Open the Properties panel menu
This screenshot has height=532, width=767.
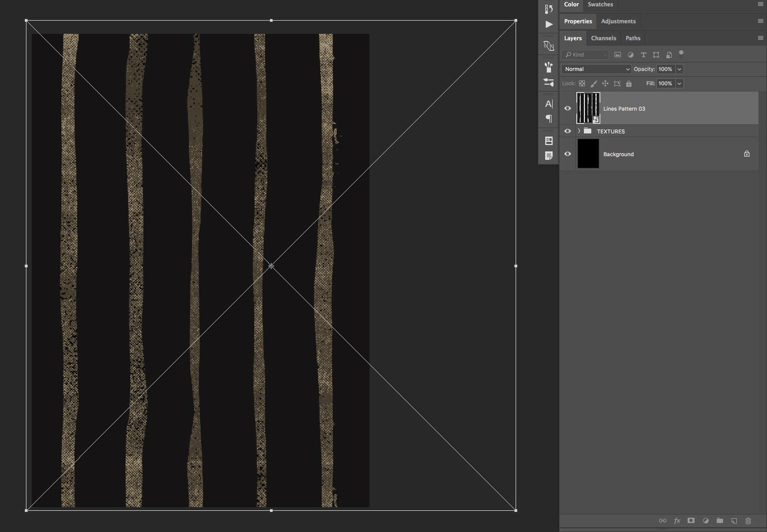761,21
